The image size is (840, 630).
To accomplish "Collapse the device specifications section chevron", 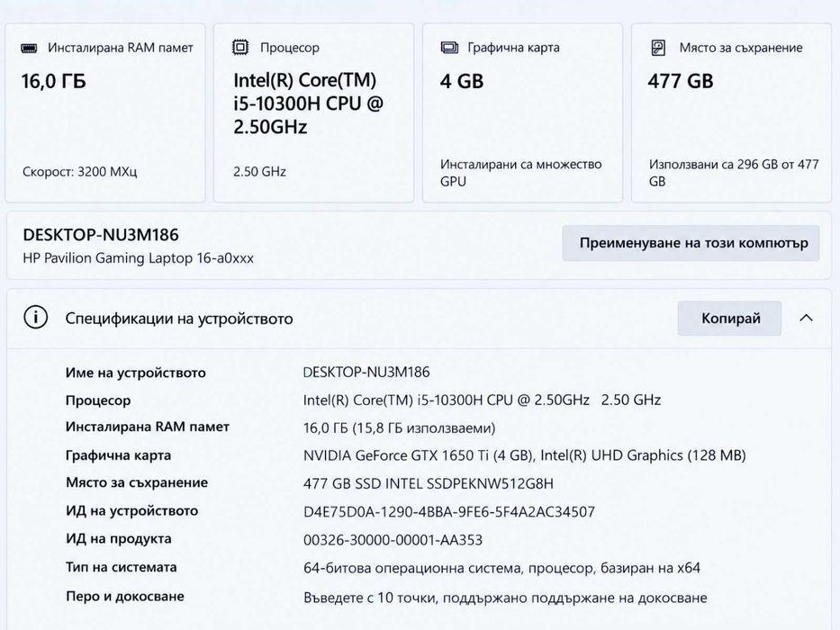I will click(x=806, y=319).
